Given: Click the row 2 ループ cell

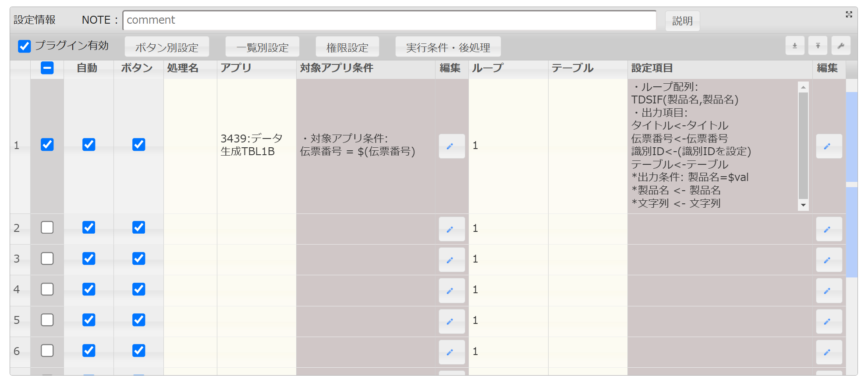Looking at the screenshot, I should tap(508, 228).
